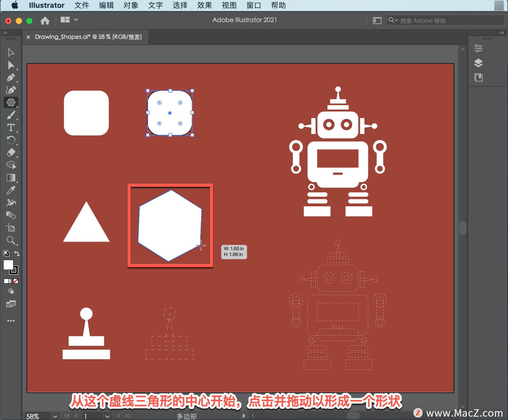Open the zoom level dropdown

point(55,416)
